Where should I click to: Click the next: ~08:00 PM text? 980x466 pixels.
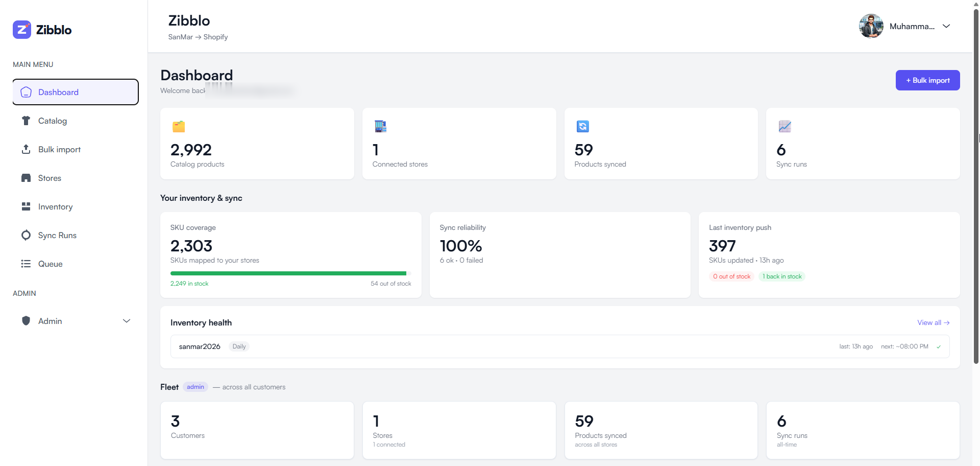pos(904,346)
